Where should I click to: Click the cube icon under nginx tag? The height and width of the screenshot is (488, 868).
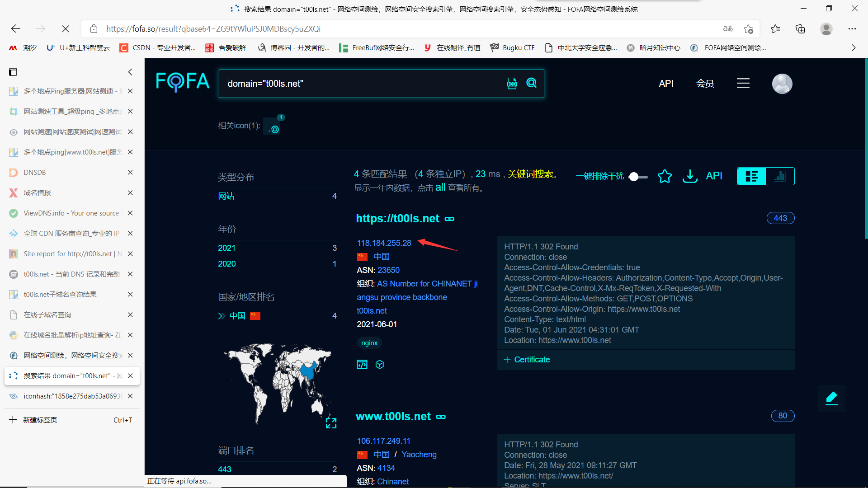[380, 365]
